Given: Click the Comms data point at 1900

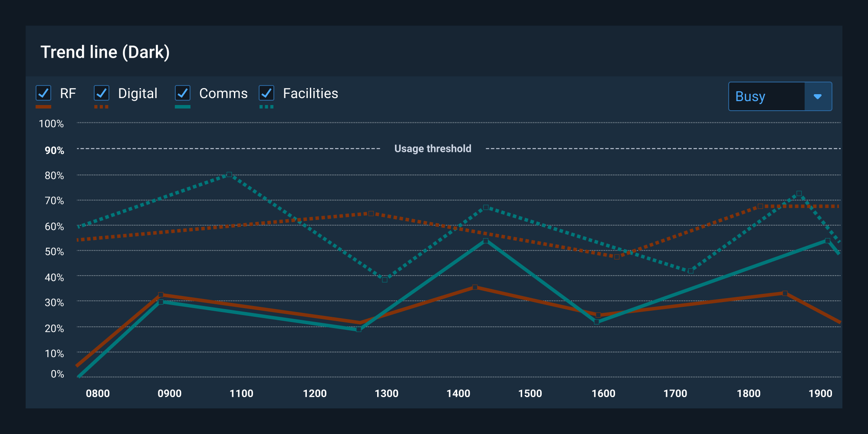Looking at the screenshot, I should [828, 240].
